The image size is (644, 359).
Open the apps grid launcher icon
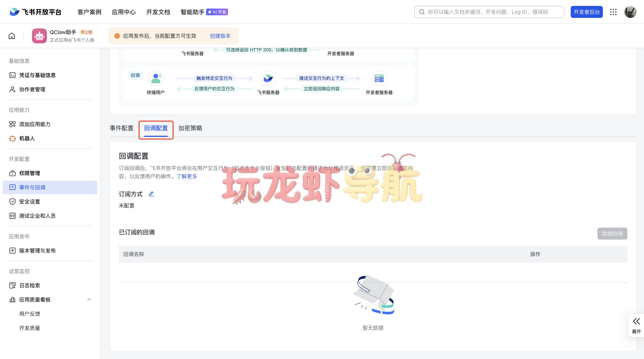pyautogui.click(x=613, y=12)
